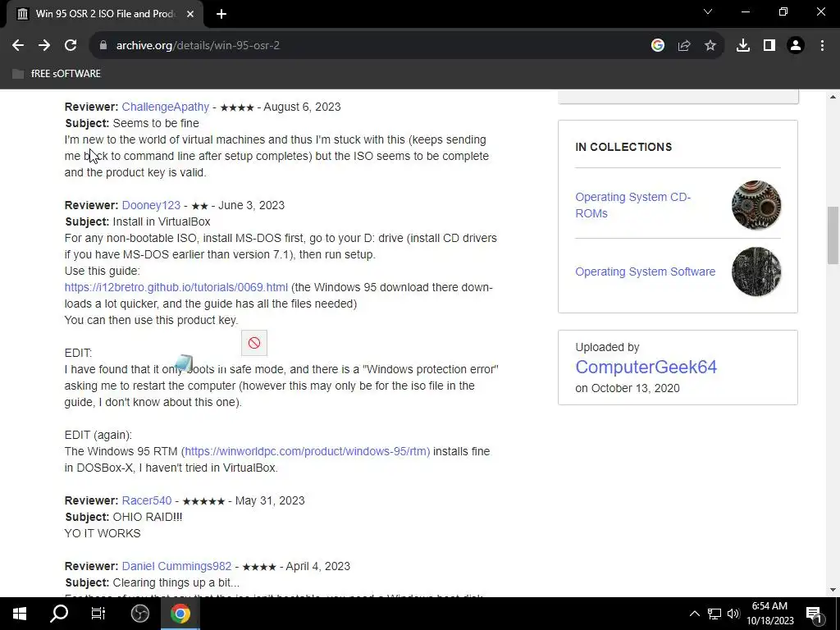Screen dimensions: 840x630
Task: Click the 'on October 13, 2020' upload date
Action: coord(628,388)
